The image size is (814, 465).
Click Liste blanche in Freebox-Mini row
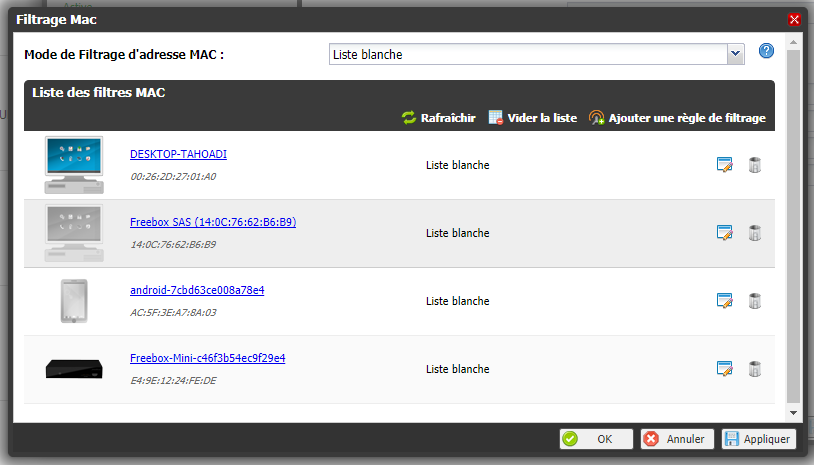[458, 369]
